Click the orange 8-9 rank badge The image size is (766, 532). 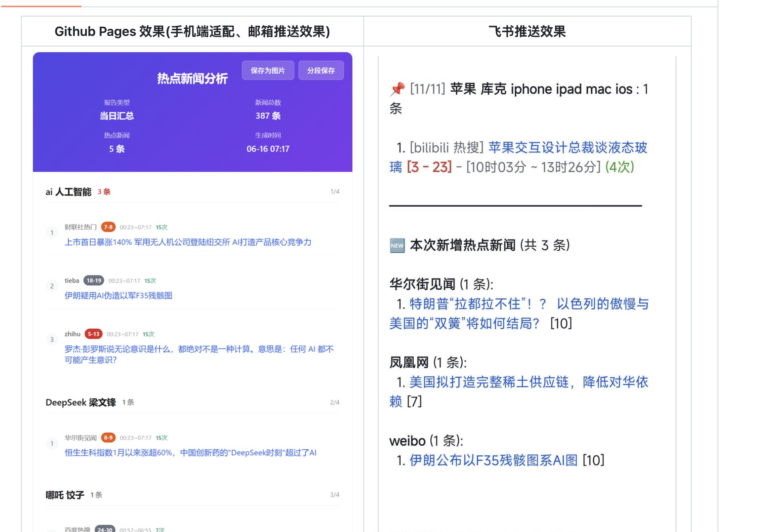click(108, 438)
